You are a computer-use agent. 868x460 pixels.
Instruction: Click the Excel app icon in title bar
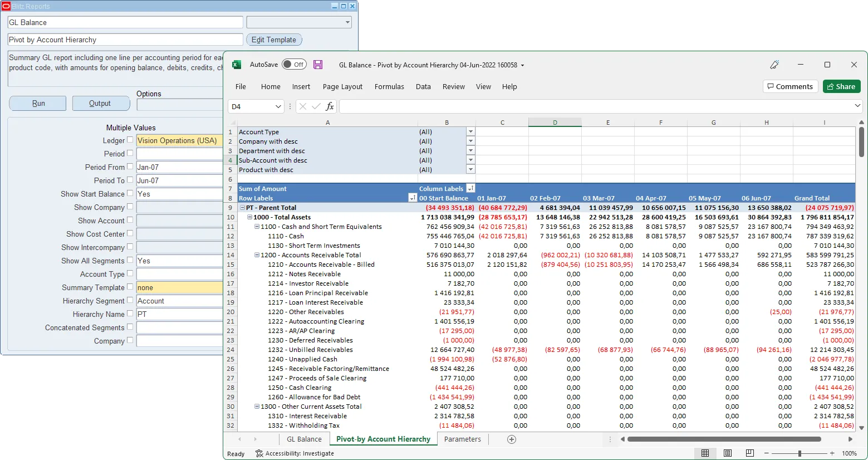(x=237, y=65)
